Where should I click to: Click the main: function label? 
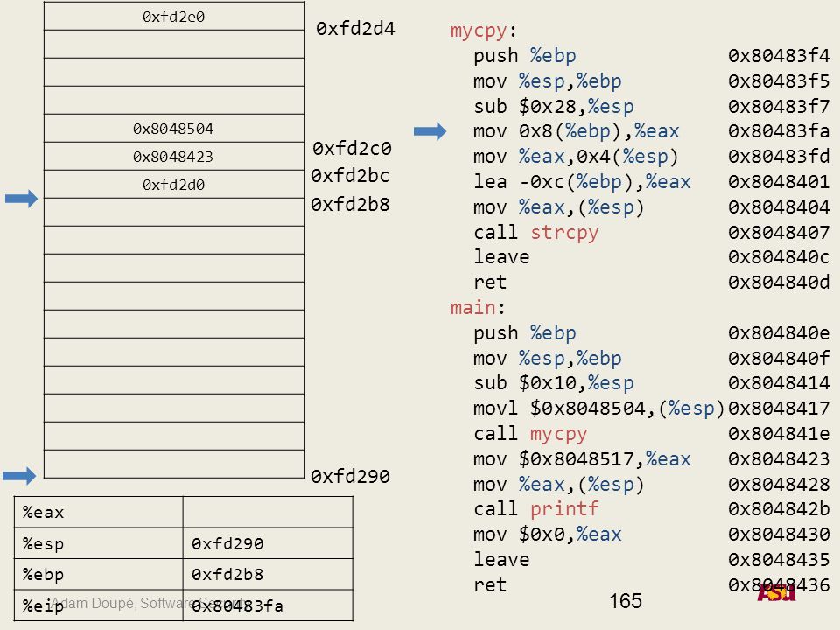[x=478, y=307]
